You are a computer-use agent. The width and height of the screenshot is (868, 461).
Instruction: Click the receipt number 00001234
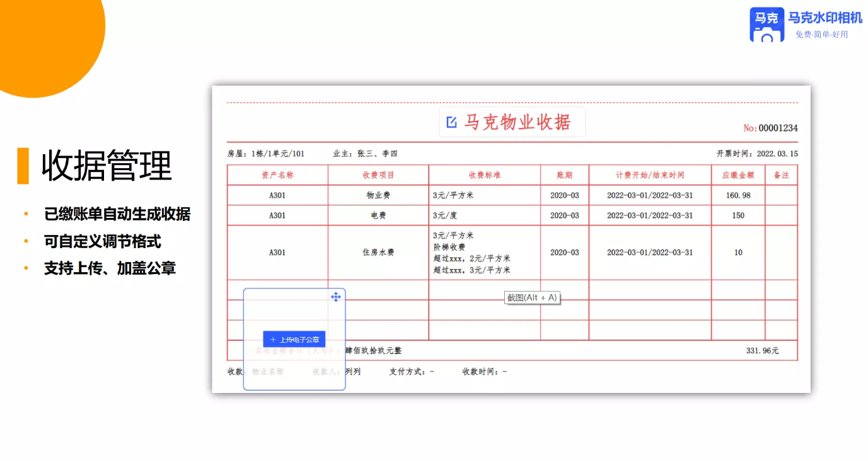click(x=778, y=128)
